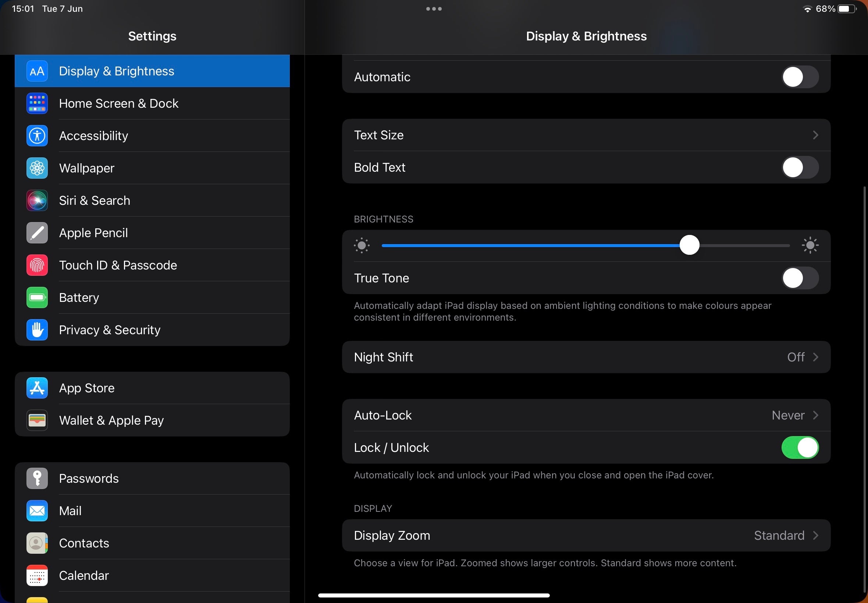The image size is (868, 603).
Task: Click the Passwords key icon
Action: click(37, 478)
